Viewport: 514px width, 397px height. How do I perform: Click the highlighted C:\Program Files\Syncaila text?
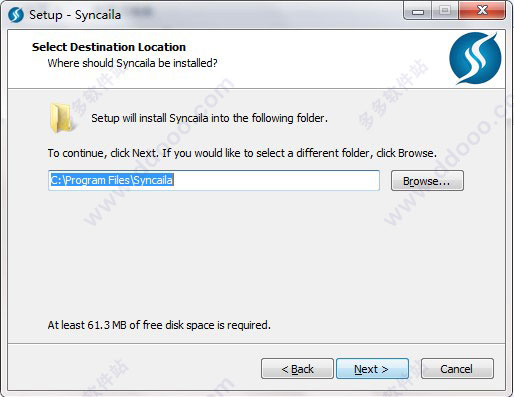click(112, 180)
